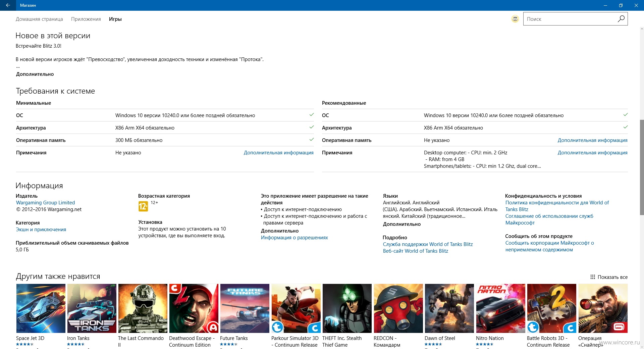The width and height of the screenshot is (644, 349).
Task: Open The Last Commando II tile
Action: tap(143, 308)
